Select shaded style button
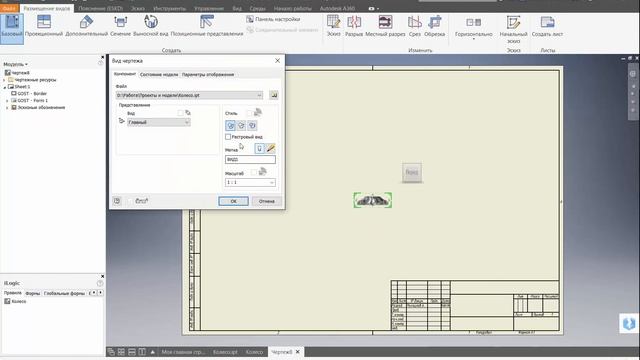This screenshot has height=360, width=640. (x=252, y=126)
